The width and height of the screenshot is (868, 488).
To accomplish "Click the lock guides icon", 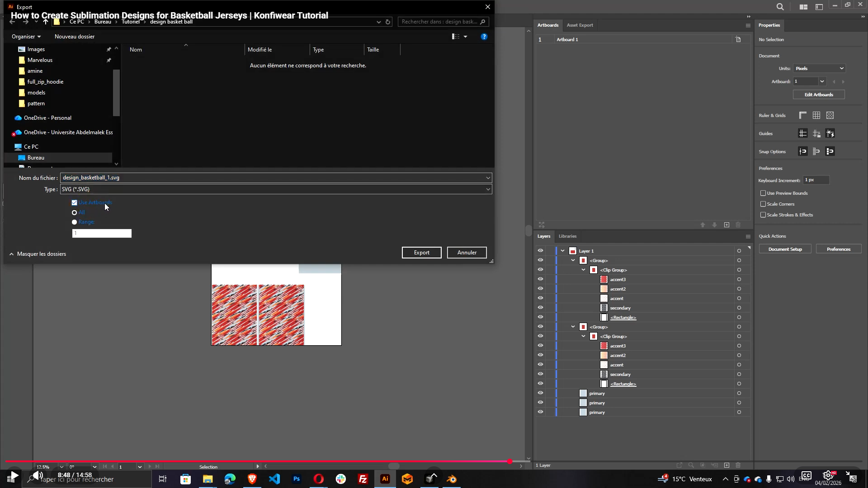I will [x=817, y=133].
